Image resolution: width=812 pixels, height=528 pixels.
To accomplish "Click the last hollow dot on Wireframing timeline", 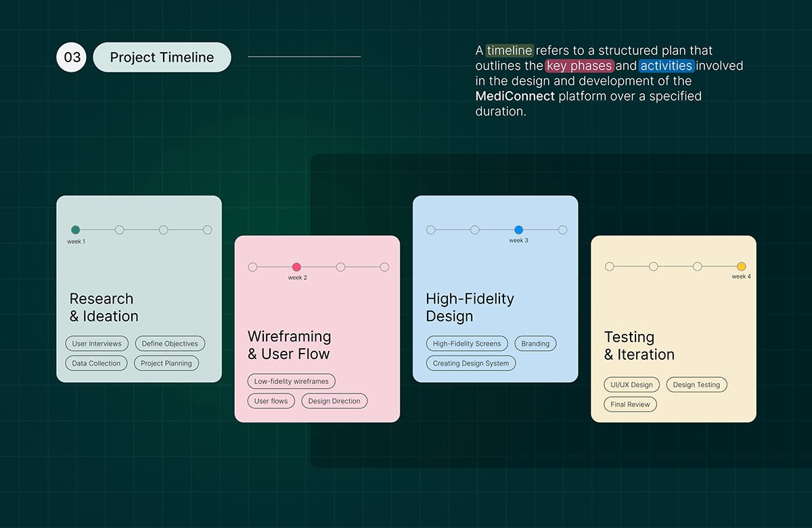I will [x=384, y=267].
